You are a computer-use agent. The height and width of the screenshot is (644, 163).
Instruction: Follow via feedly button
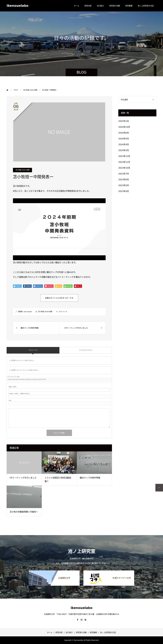[x=68, y=286]
